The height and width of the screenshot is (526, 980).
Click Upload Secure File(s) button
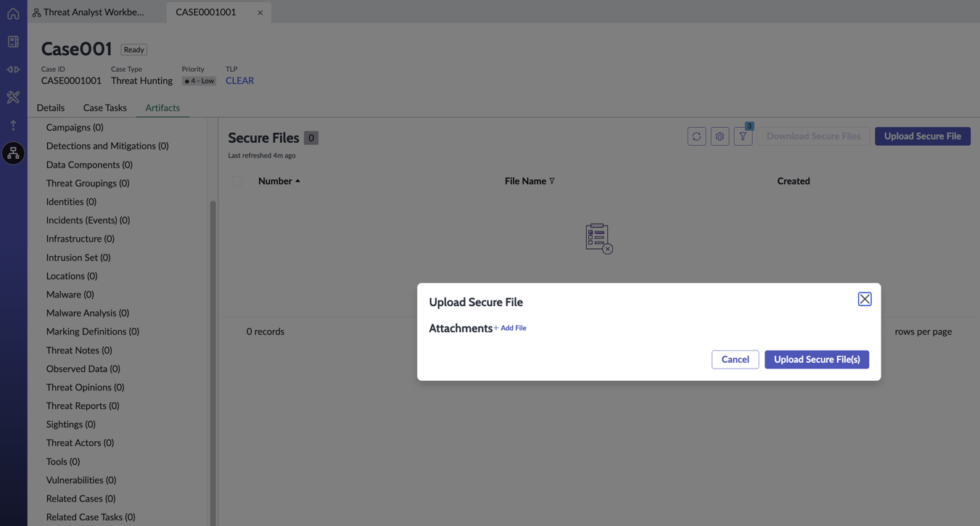(817, 359)
